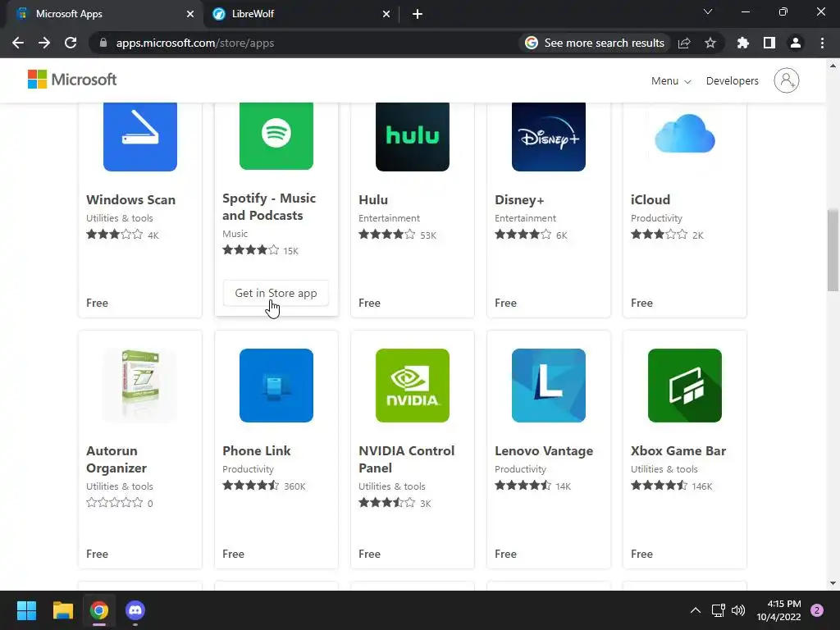Select the Phone Link app icon

point(276,386)
